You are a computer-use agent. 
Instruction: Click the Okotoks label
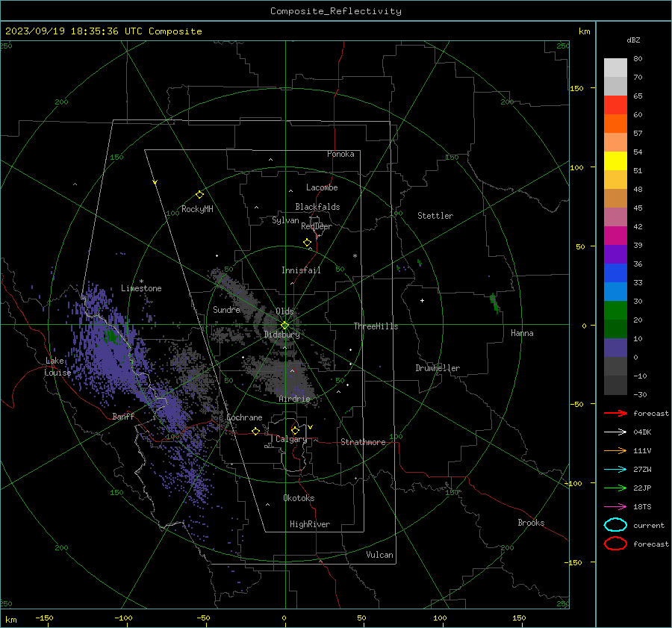(x=299, y=498)
